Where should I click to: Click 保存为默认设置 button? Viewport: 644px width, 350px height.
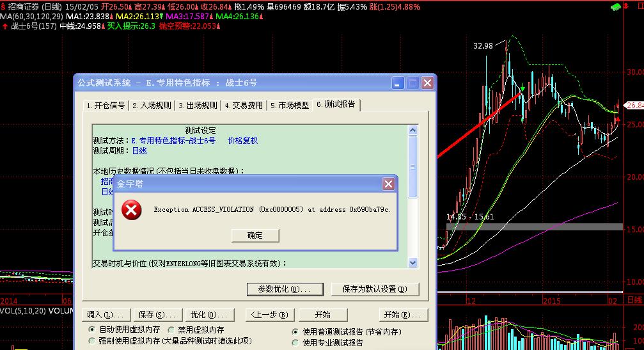(x=374, y=289)
